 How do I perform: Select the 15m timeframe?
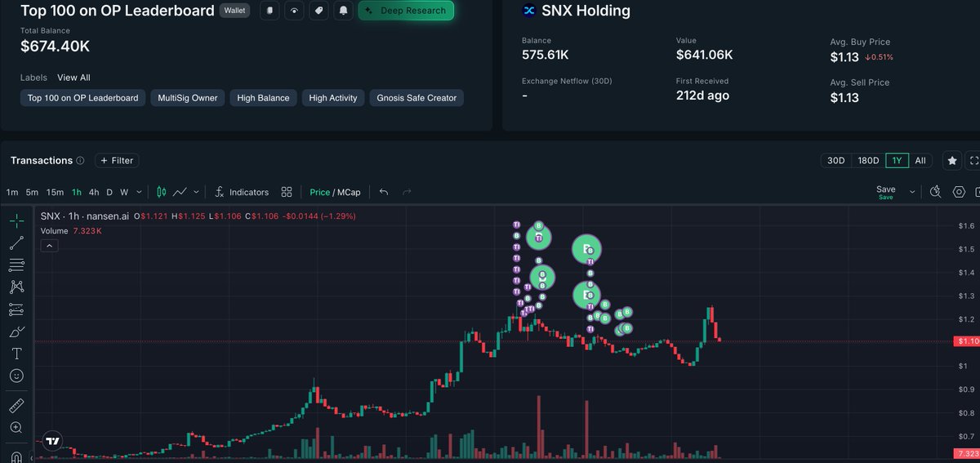click(55, 192)
